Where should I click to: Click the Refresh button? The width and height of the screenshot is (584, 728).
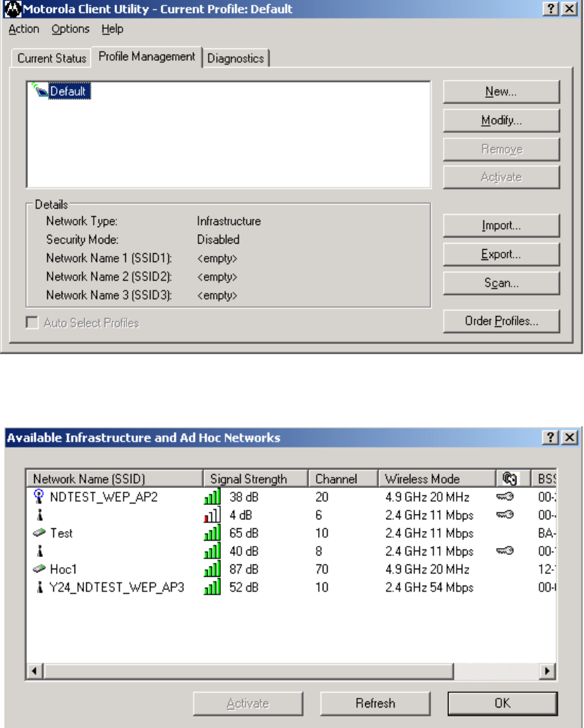coord(375,703)
